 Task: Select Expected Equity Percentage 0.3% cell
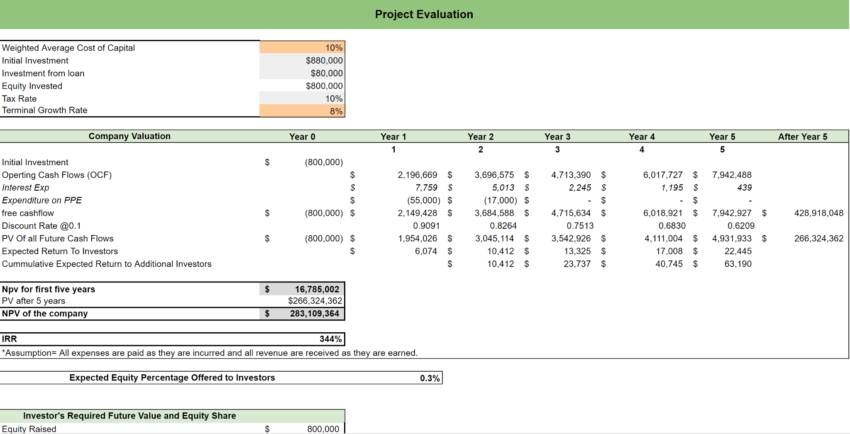tap(430, 378)
